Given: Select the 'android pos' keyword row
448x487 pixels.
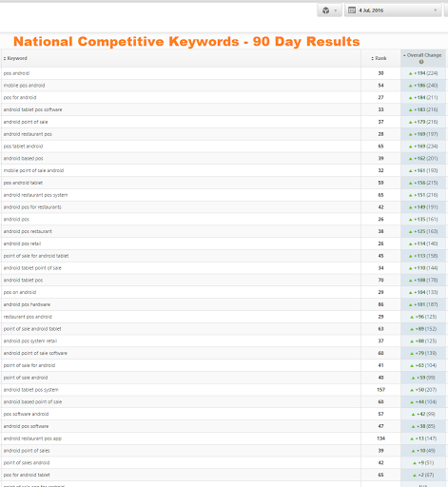Looking at the screenshot, I should tap(16, 220).
